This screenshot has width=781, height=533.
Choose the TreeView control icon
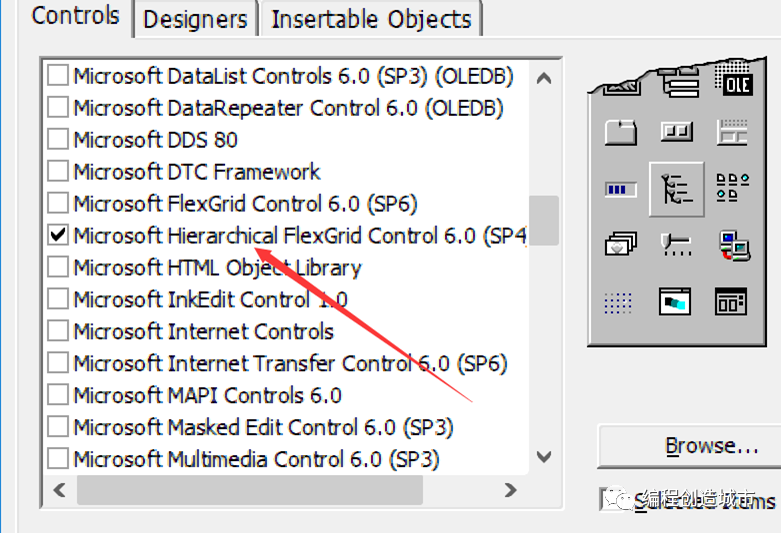677,188
